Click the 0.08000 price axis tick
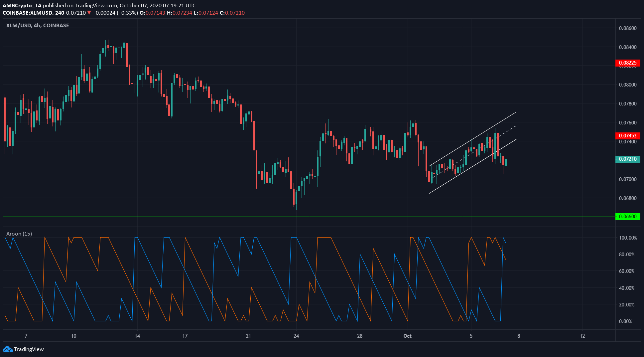The height and width of the screenshot is (357, 644). click(x=628, y=85)
